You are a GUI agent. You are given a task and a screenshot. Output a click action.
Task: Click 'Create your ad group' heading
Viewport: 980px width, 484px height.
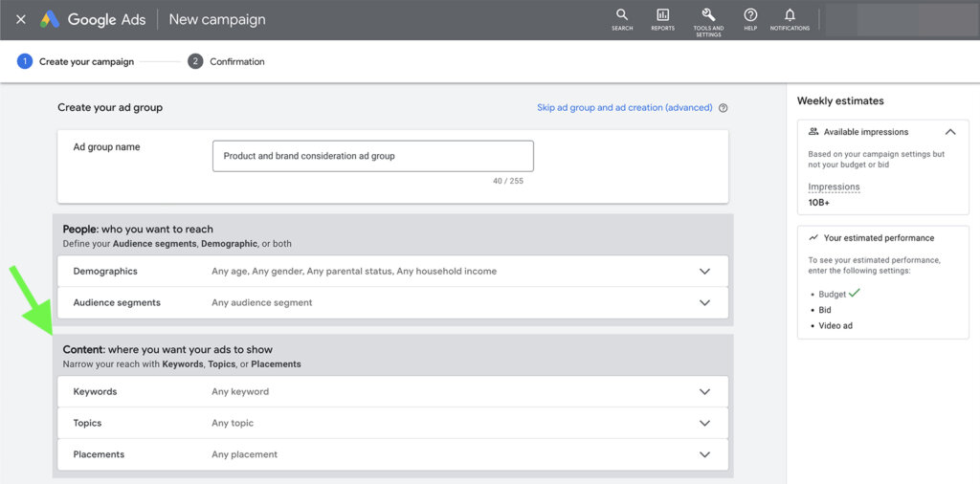[x=110, y=107]
